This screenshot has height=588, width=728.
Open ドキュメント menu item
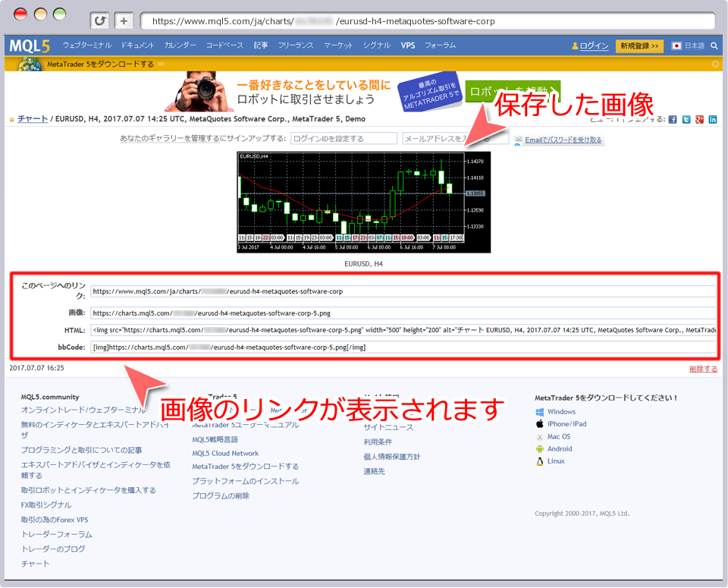(137, 45)
